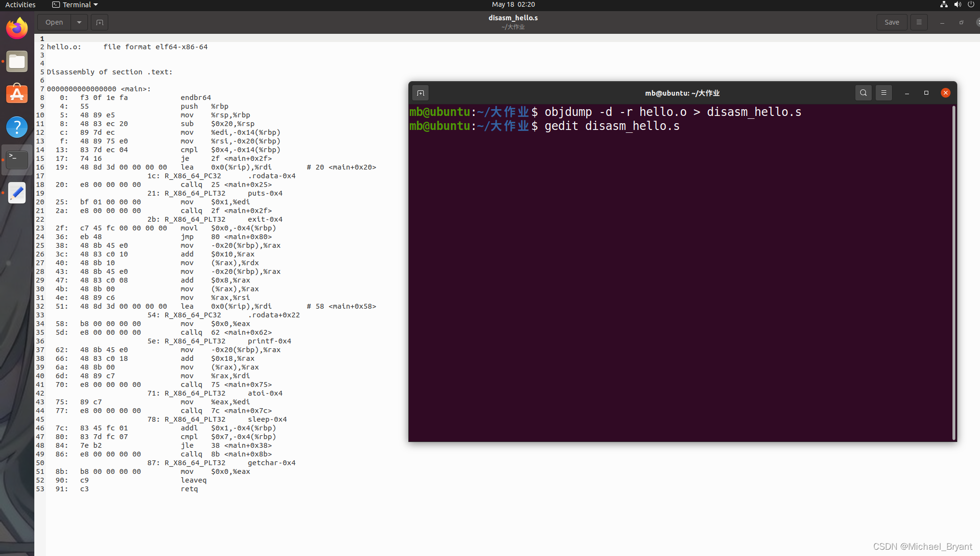
Task: Open new tab in terminal window
Action: (x=420, y=93)
